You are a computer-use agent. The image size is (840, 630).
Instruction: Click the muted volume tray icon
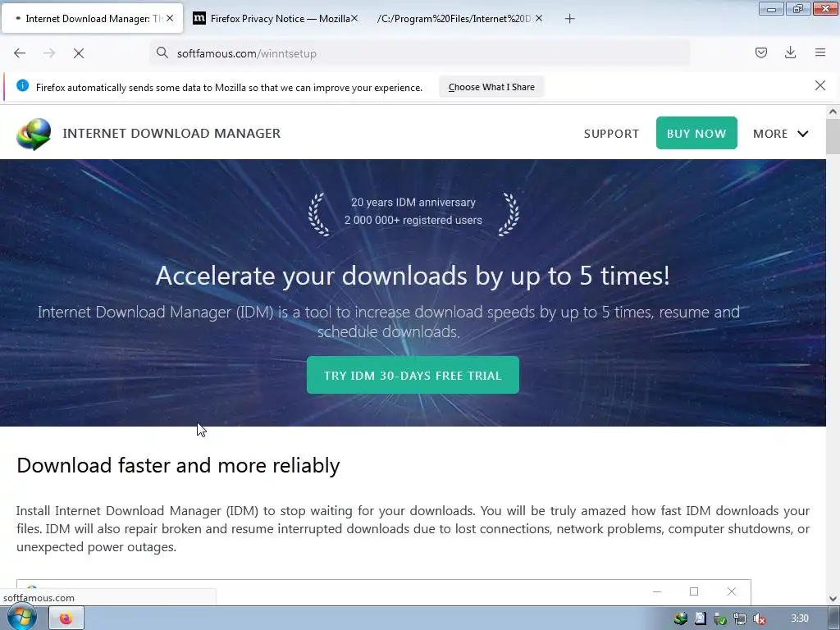(759, 619)
